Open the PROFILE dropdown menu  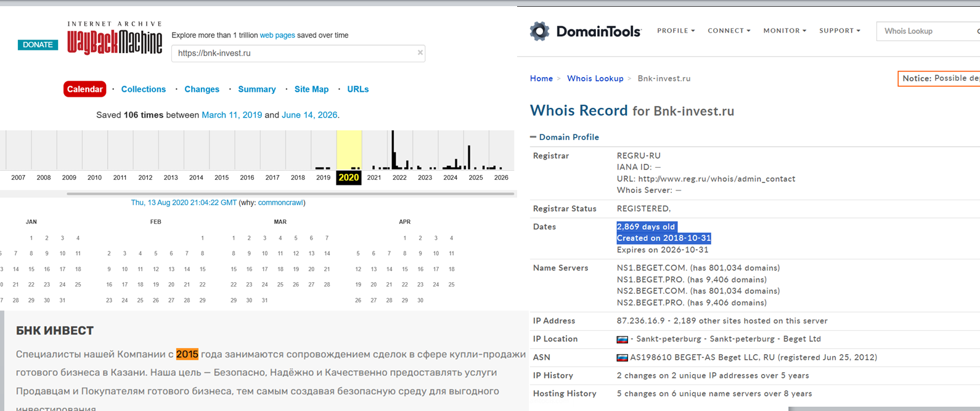676,31
